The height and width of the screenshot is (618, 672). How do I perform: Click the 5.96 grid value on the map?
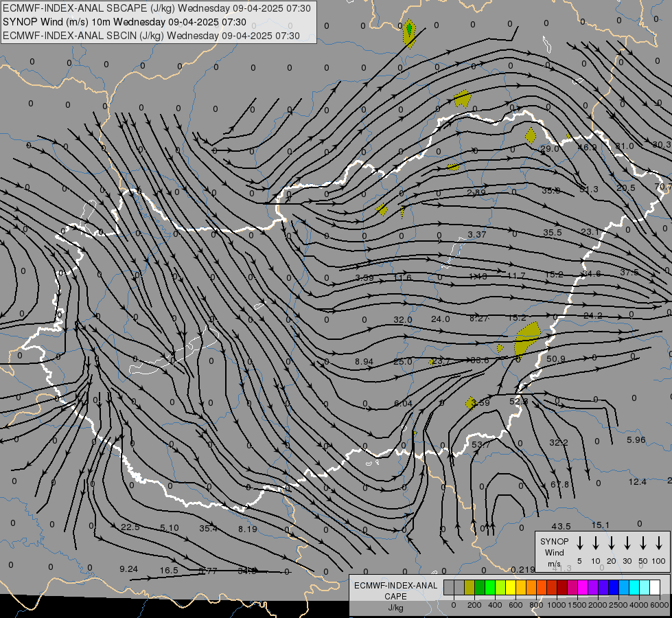(x=636, y=440)
